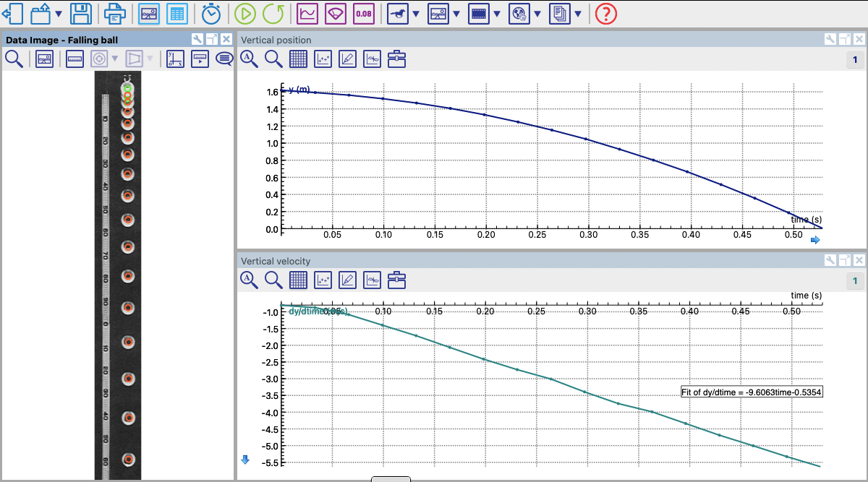Viewport: 868px width, 482px height.
Task: Save the activity with the floppy disk icon
Action: coord(80,14)
